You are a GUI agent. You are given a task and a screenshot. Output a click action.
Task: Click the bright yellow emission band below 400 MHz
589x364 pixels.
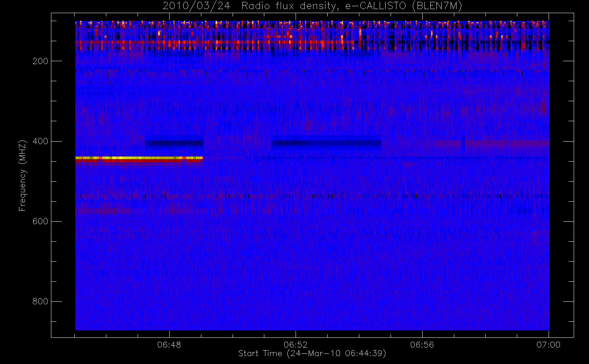coord(139,158)
